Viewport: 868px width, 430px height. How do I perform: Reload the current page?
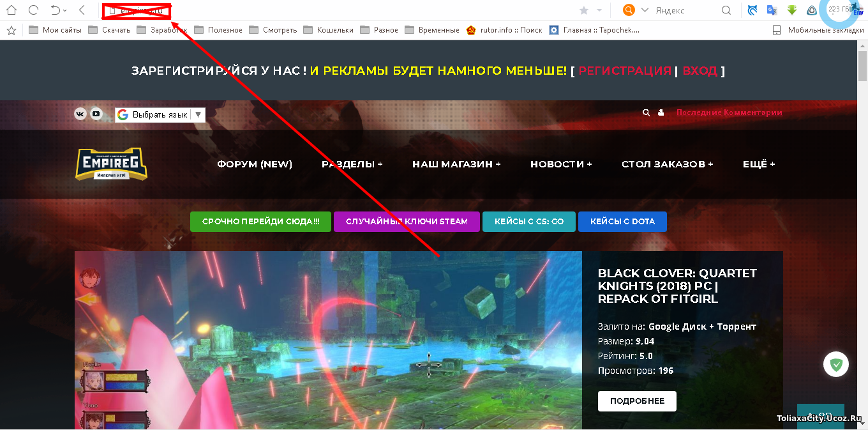(34, 10)
